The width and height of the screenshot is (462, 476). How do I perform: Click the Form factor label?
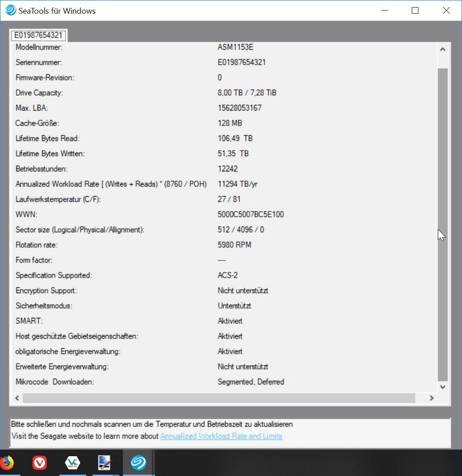[34, 260]
